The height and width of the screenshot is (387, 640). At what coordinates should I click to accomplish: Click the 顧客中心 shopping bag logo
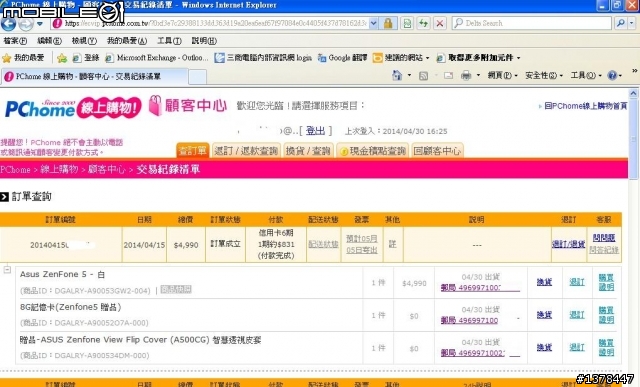187,106
